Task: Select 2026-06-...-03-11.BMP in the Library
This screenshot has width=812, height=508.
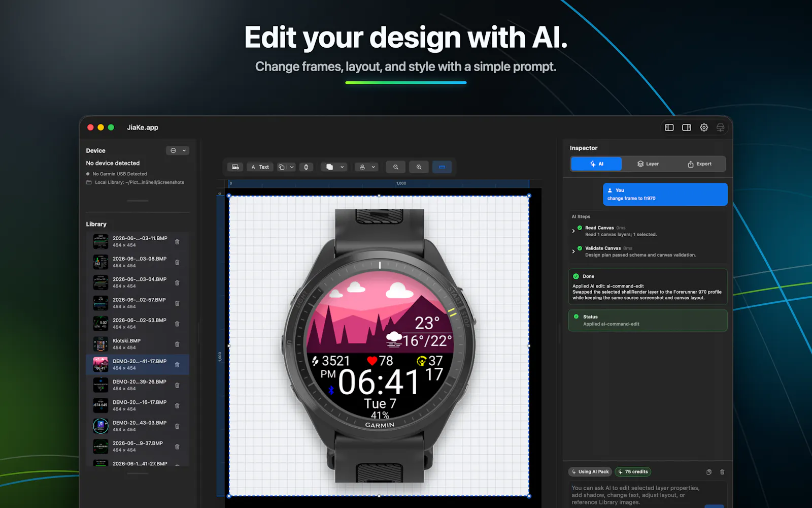Action: pyautogui.click(x=138, y=242)
